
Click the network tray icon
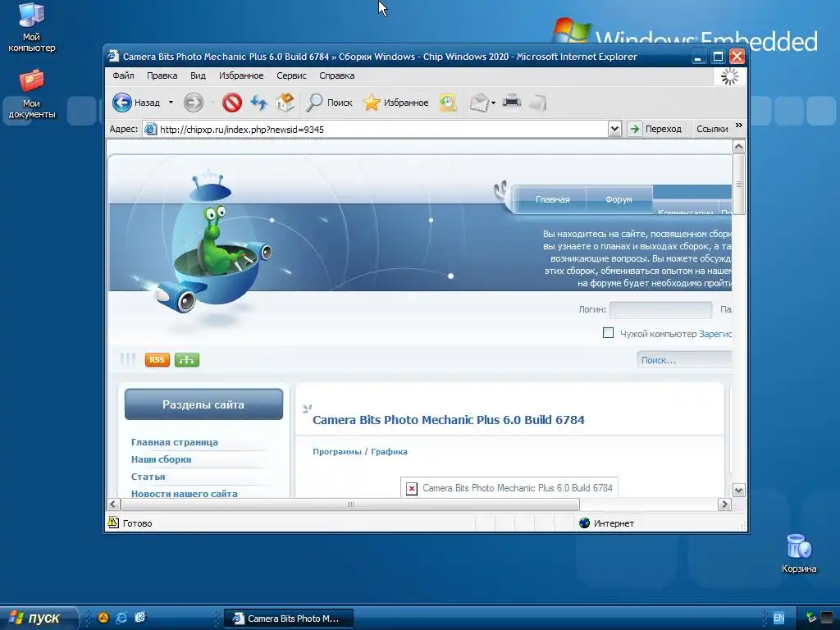[x=810, y=619]
